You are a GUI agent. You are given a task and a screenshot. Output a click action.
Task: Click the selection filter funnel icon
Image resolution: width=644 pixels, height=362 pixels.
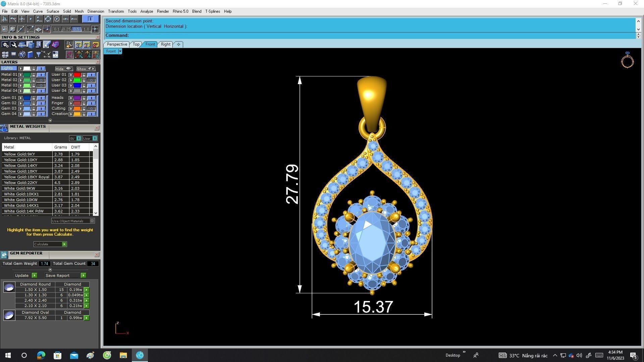click(39, 54)
